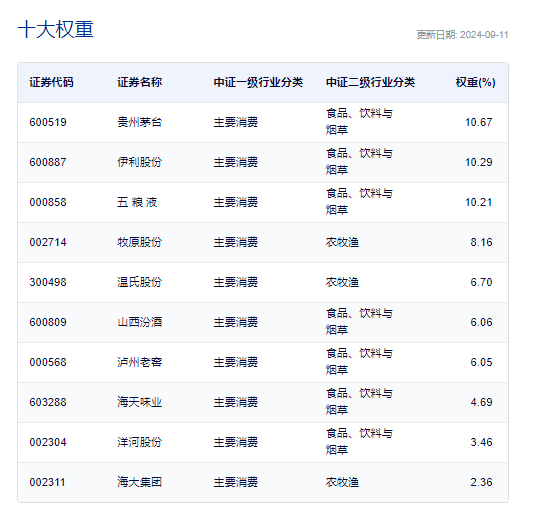Click the 中证一级行业分类 column header
Image resolution: width=544 pixels, height=527 pixels.
(258, 82)
